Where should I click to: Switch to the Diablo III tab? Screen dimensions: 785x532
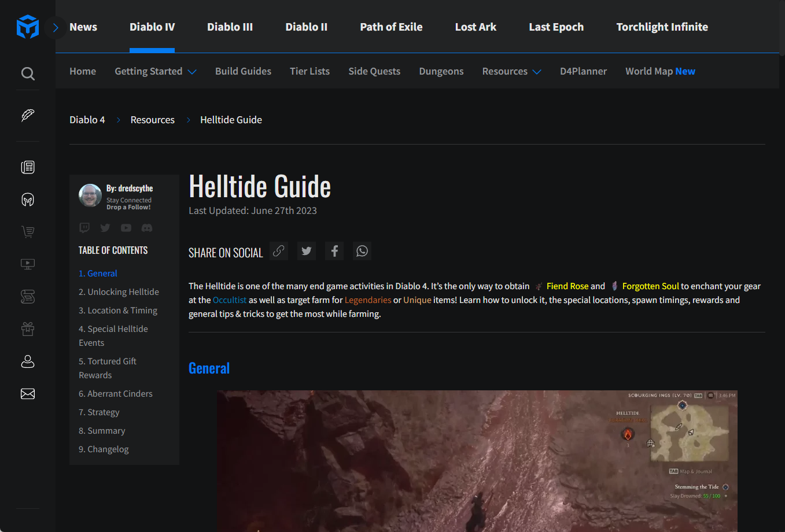230,27
